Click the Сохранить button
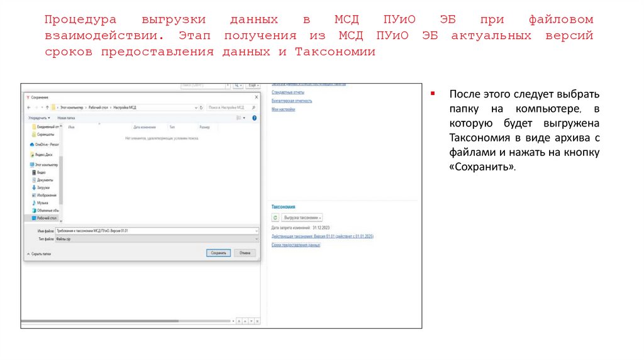 [x=218, y=253]
